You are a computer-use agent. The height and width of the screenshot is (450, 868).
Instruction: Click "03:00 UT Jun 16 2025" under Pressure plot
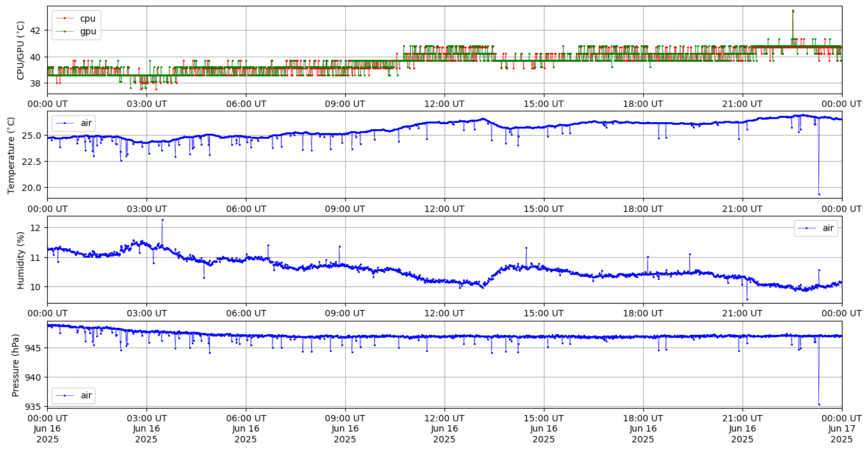click(x=146, y=429)
